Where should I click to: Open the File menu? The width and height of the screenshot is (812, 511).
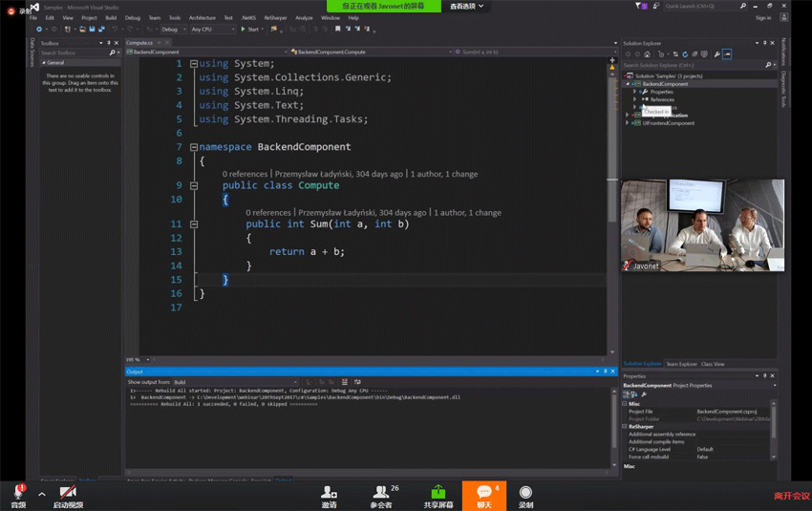pyautogui.click(x=33, y=18)
